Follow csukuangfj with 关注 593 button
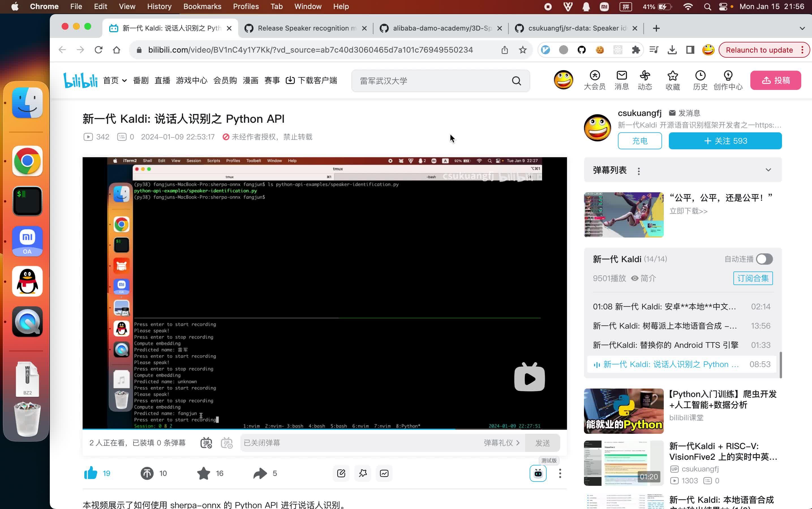812x509 pixels. pyautogui.click(x=725, y=141)
